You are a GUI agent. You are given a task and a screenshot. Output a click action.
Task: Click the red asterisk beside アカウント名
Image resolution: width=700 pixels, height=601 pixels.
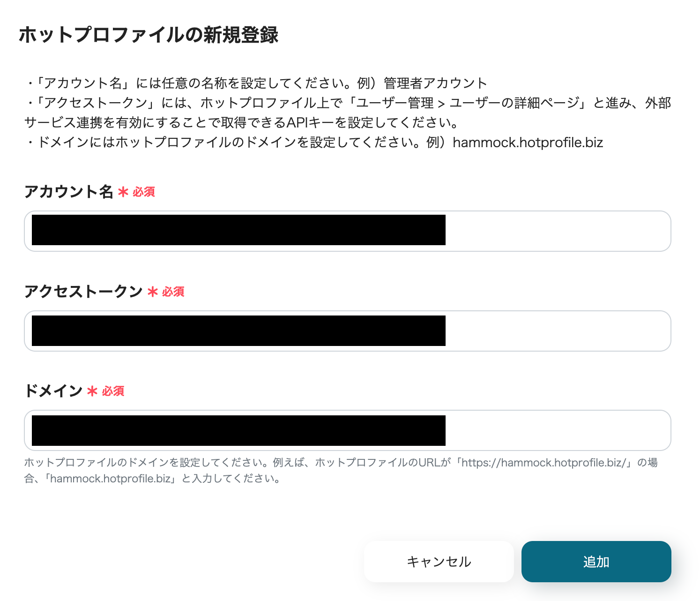point(123,192)
